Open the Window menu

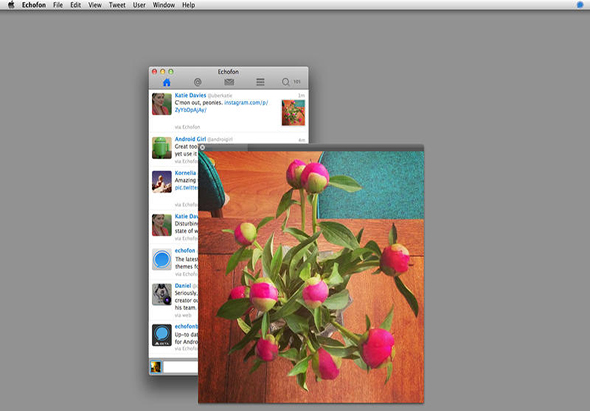(164, 5)
